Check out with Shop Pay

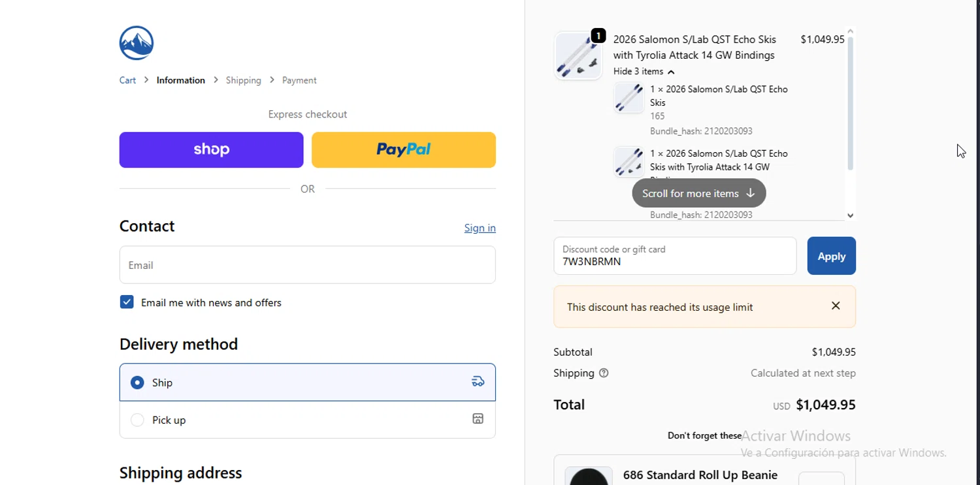click(211, 149)
